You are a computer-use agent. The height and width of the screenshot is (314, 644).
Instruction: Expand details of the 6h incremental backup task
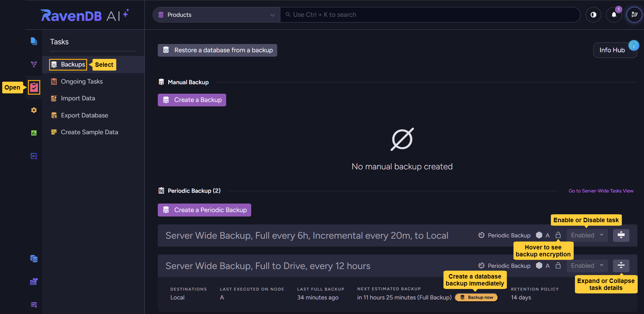[x=621, y=235]
